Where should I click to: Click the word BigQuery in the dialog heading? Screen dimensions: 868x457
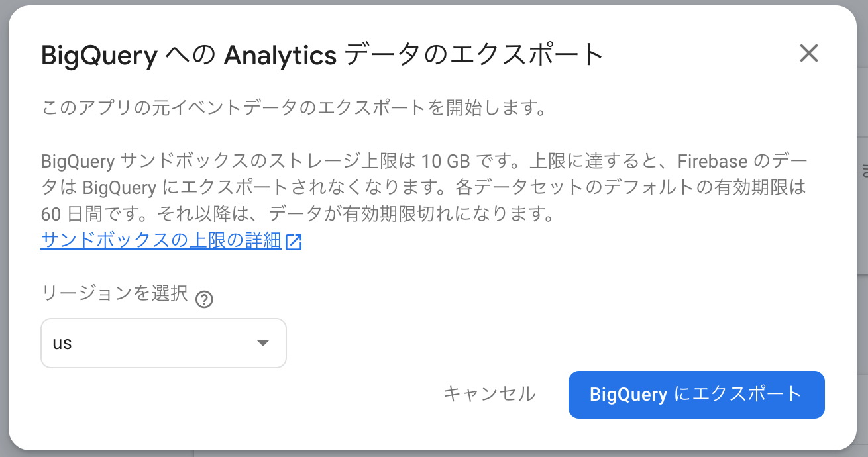[x=99, y=56]
